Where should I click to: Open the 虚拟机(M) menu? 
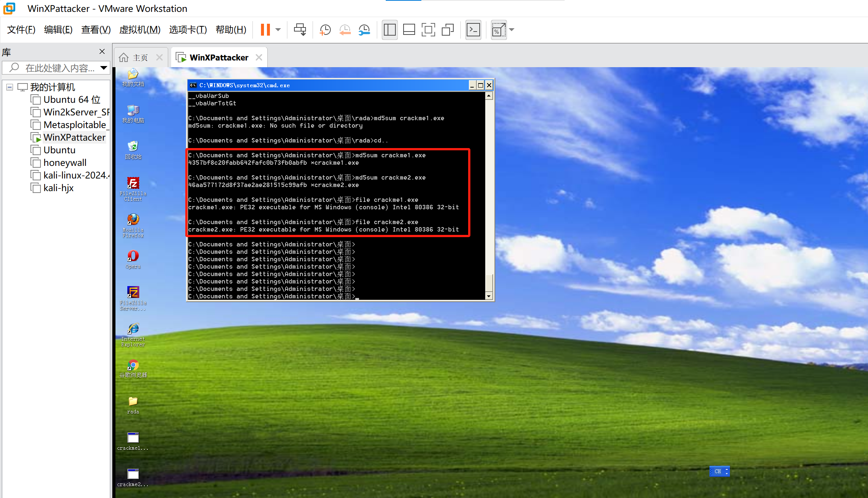pos(140,30)
